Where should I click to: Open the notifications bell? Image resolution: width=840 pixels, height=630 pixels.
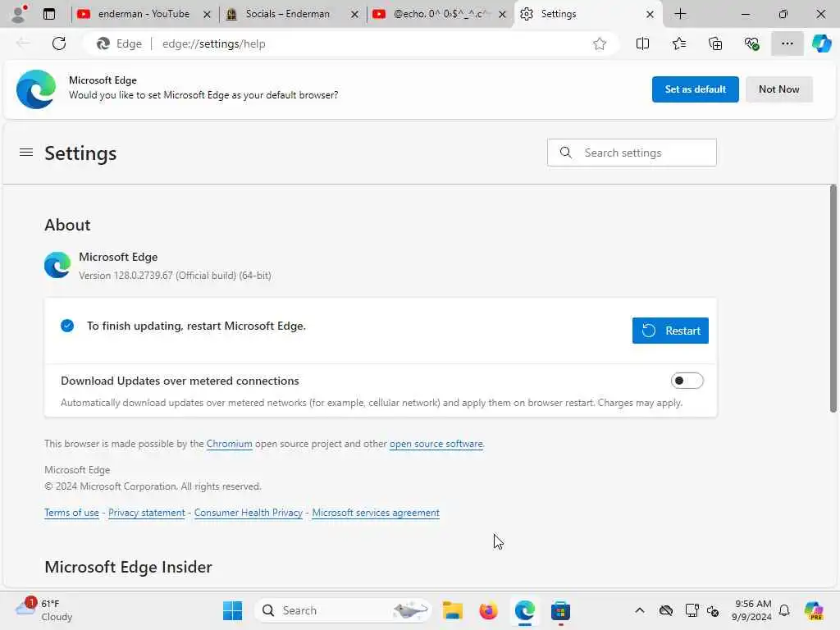pos(784,610)
